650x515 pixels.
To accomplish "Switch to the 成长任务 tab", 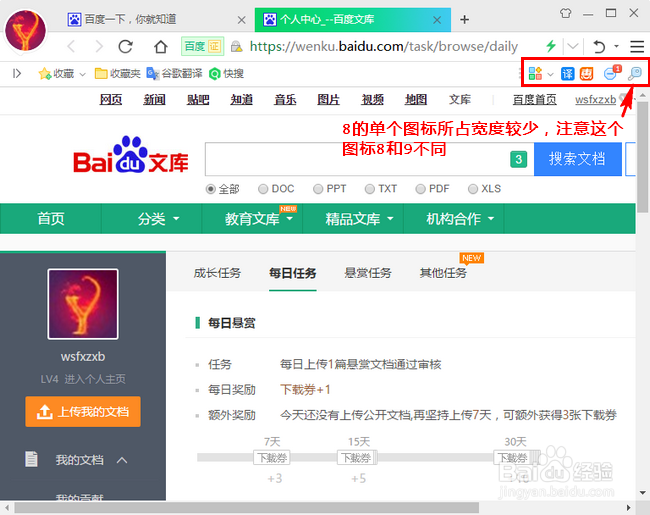I will [x=217, y=273].
